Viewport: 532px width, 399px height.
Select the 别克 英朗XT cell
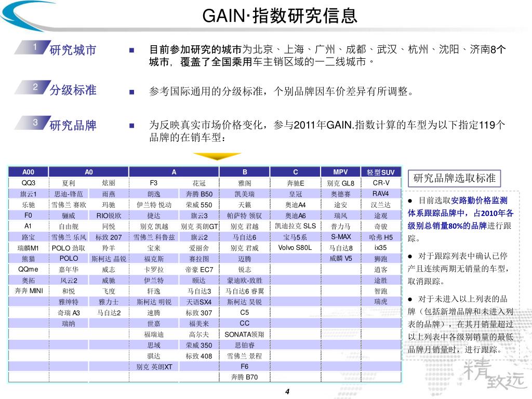pos(154,367)
